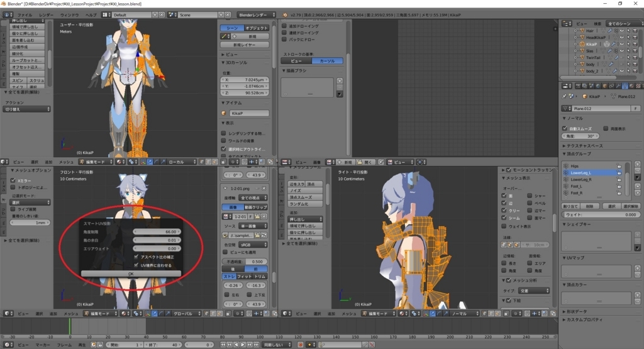Delete the Default screen layout with X icon
Screen dimensions: 644x349
pos(162,15)
